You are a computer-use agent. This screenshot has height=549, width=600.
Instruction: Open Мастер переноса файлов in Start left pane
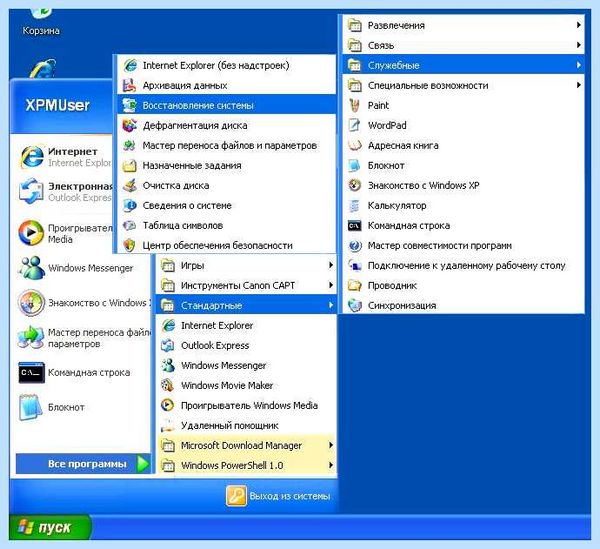point(82,338)
